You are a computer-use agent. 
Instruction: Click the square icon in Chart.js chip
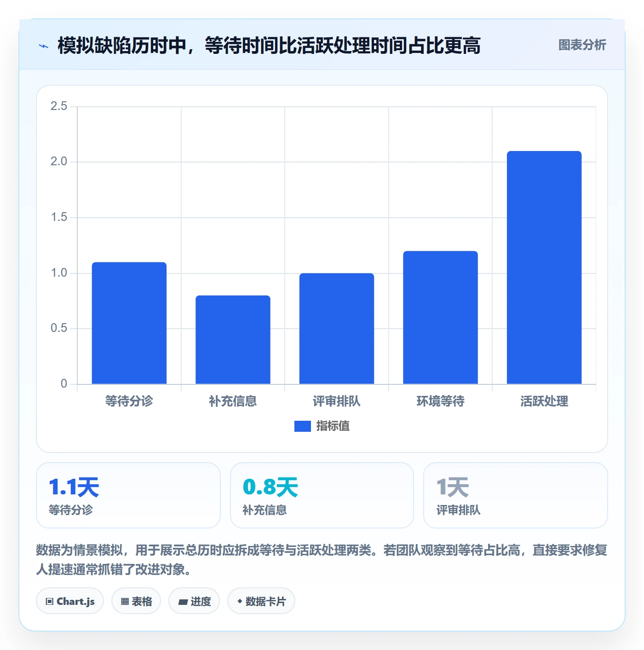click(x=50, y=602)
